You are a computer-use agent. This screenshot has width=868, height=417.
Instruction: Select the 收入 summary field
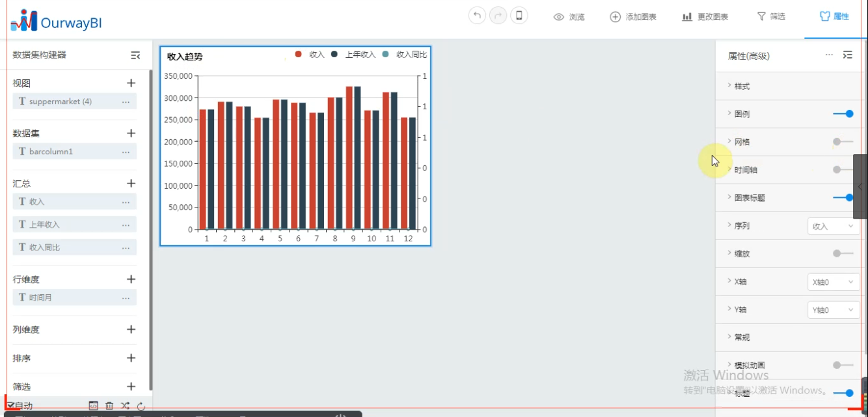coord(75,202)
